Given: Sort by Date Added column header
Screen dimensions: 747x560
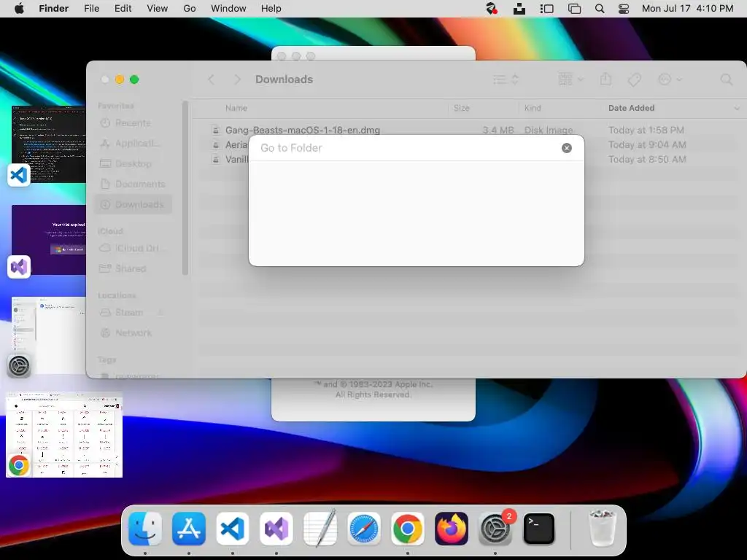Looking at the screenshot, I should coord(631,108).
